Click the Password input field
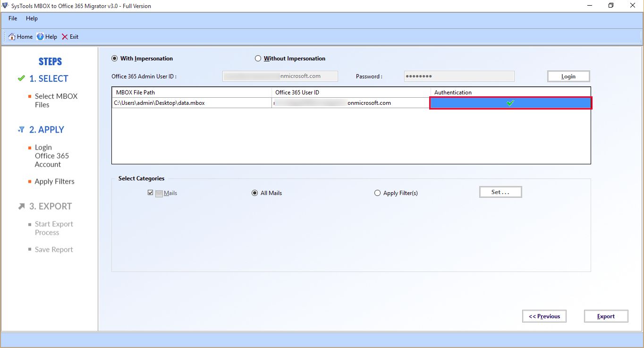This screenshot has height=348, width=644. click(x=459, y=76)
